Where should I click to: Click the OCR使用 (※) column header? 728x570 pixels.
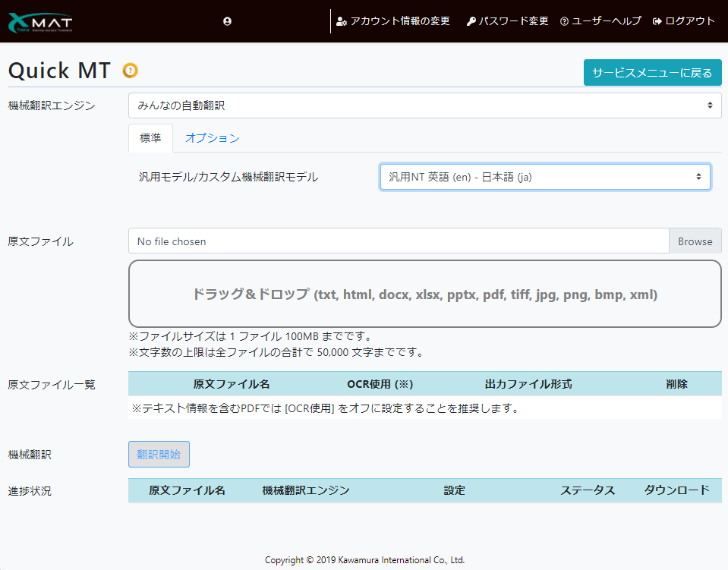point(380,384)
